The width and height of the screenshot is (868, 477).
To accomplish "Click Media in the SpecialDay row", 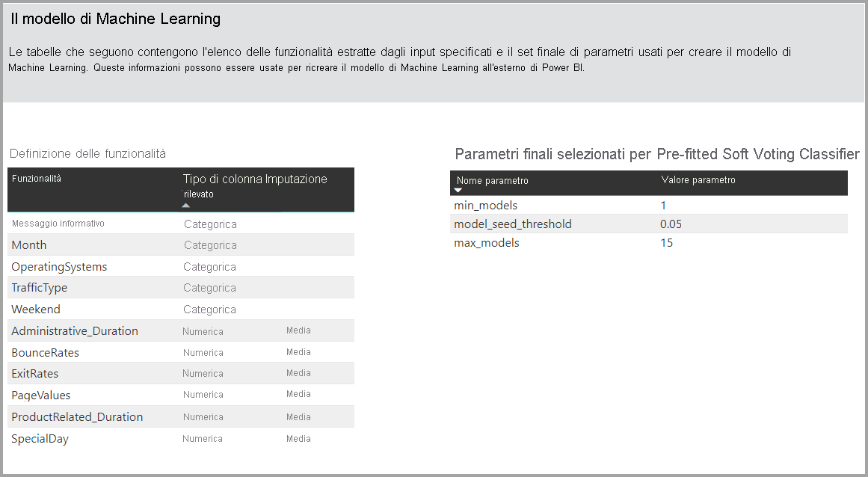I will click(298, 439).
